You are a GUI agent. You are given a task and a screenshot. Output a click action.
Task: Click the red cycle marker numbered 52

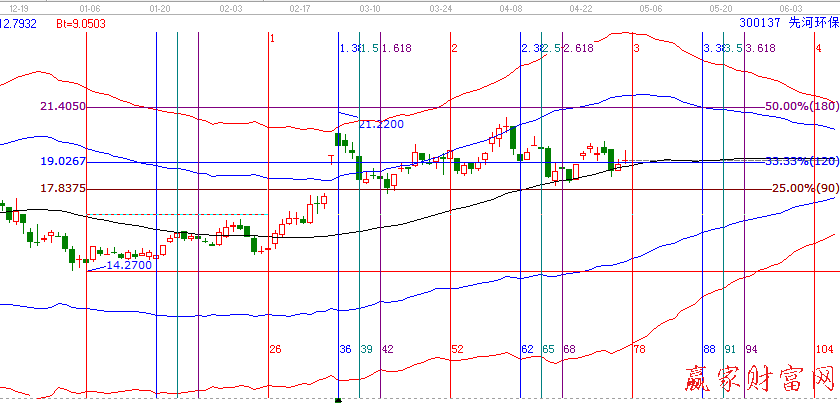click(457, 349)
